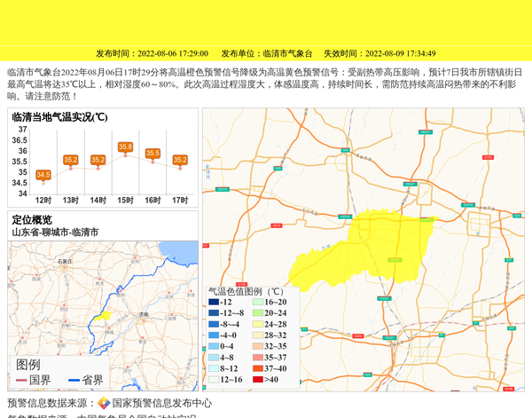The width and height of the screenshot is (532, 418).
Task: Click the small yellow region on overview map
Action: click(x=103, y=314)
